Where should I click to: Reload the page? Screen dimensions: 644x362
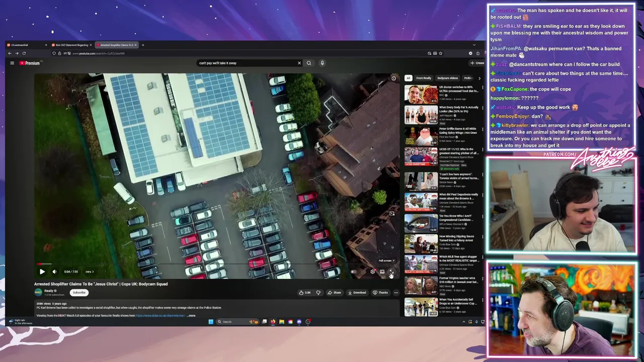pyautogui.click(x=24, y=53)
